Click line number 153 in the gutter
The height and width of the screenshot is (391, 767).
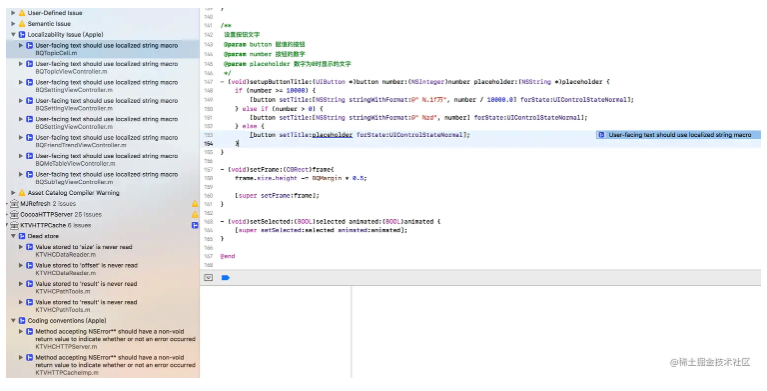coord(208,135)
